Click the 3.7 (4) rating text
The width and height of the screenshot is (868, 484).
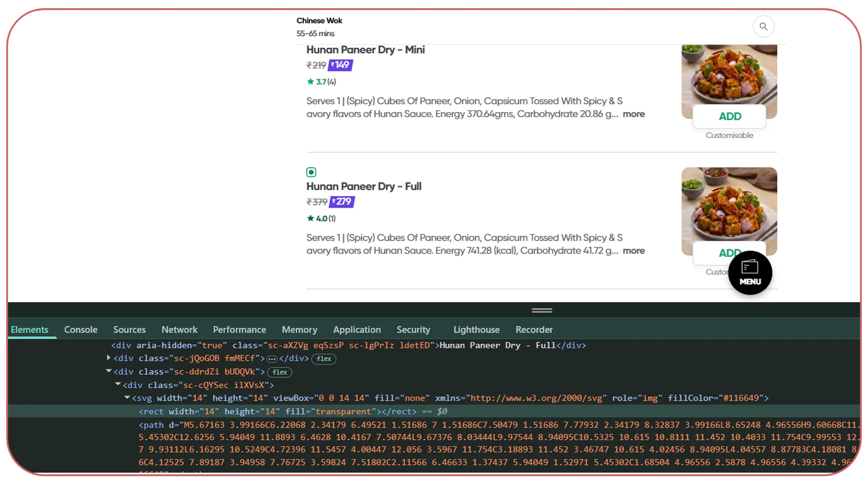coord(326,82)
